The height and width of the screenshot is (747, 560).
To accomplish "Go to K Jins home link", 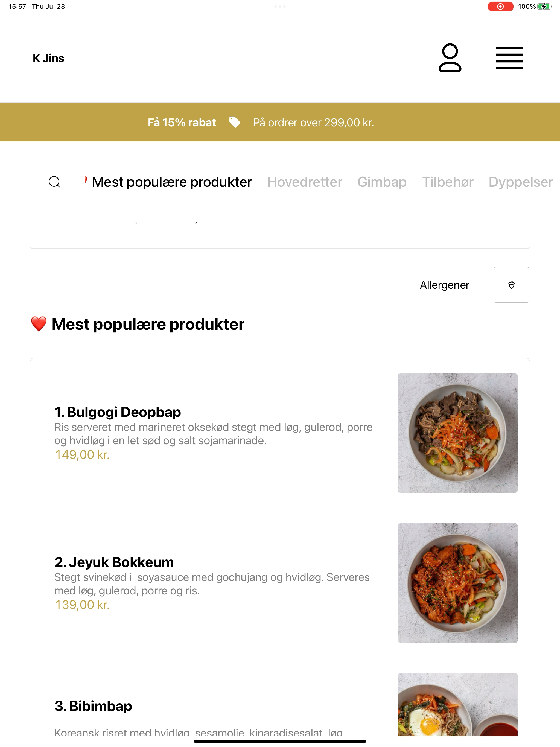I will (x=48, y=58).
